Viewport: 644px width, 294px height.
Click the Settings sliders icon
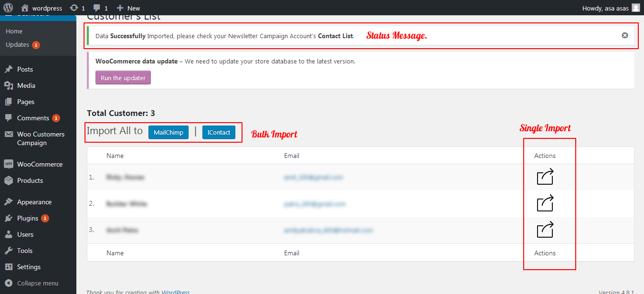coord(9,267)
